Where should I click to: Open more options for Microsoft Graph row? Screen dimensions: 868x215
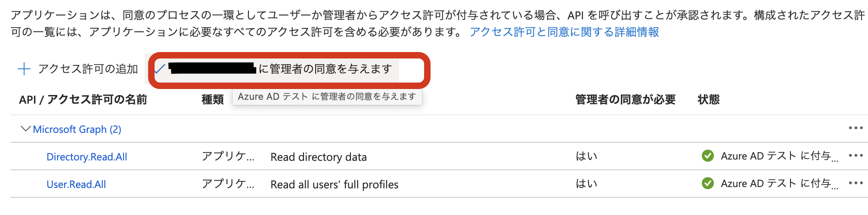coord(855,128)
